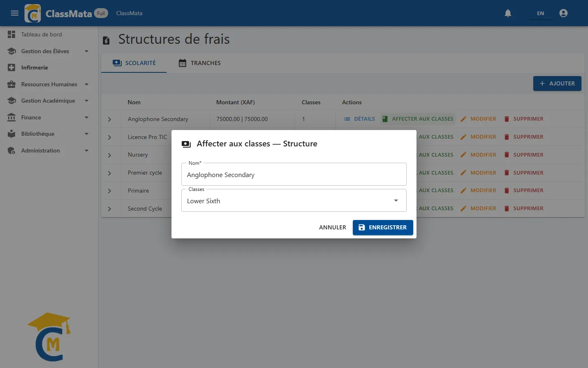Switch to the Tranches tab
Screen dimensions: 588x368
point(200,63)
